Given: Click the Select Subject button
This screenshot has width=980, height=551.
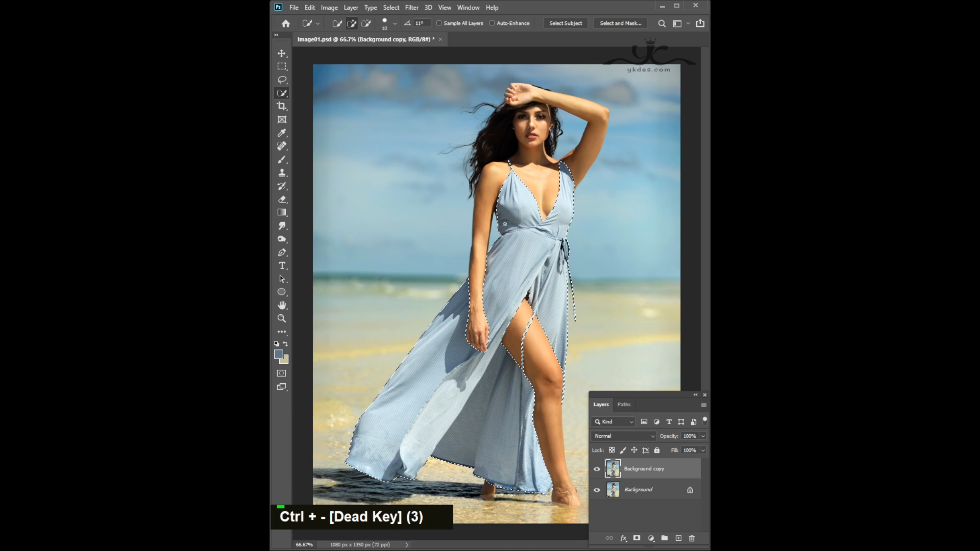Looking at the screenshot, I should pyautogui.click(x=566, y=23).
